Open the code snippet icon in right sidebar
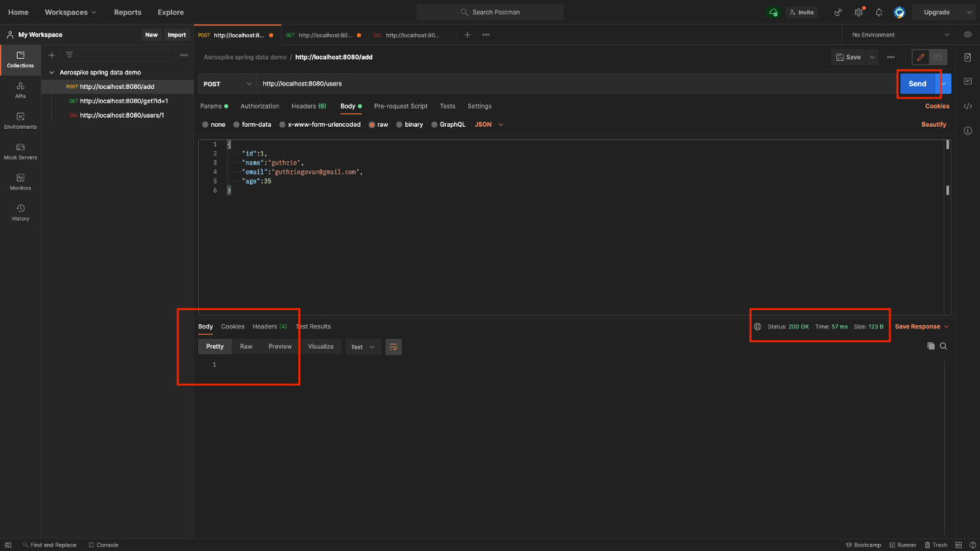 (967, 106)
